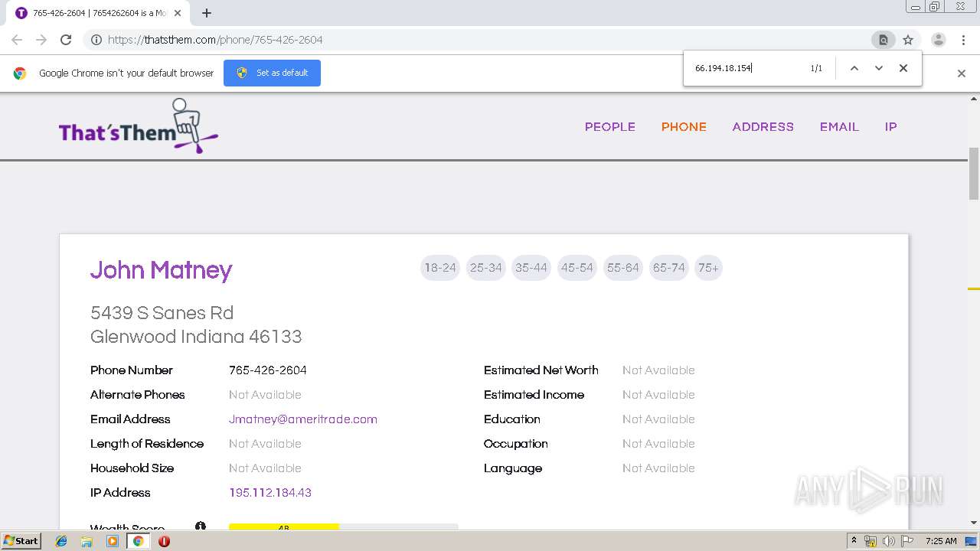Viewport: 980px width, 551px height.
Task: Select the 18-24 age range pill
Action: (439, 268)
